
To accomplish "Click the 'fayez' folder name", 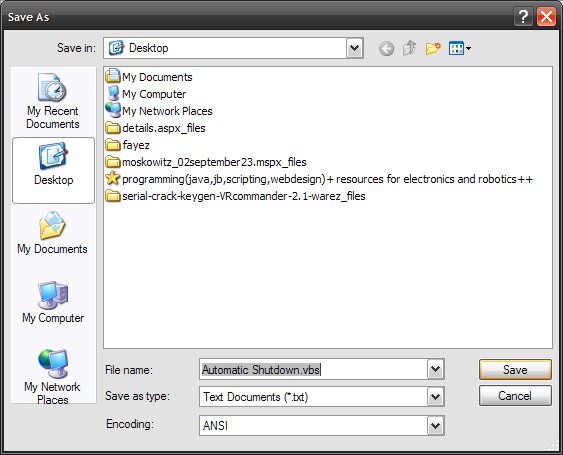I will 136,145.
